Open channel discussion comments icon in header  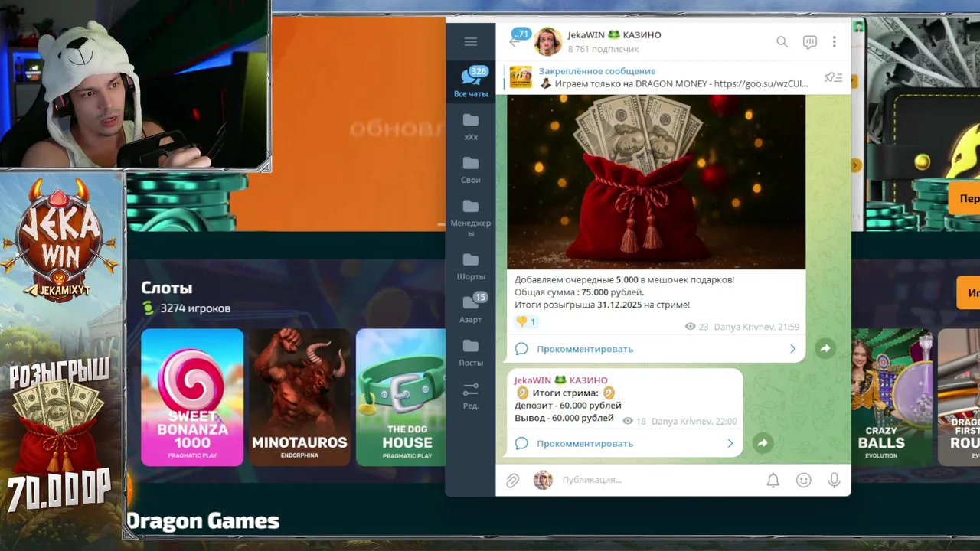[809, 42]
